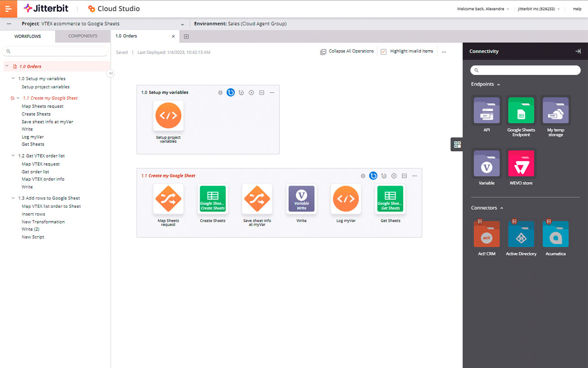Screen dimensions: 588x368
Task: Collapse the 1.0 Orders workflow tree
Action: 7,66
